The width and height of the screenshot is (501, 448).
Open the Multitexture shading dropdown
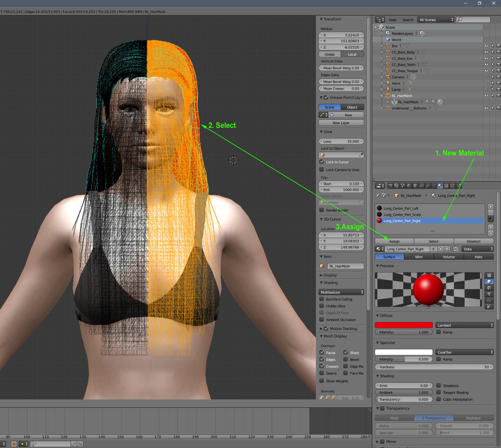[341, 292]
